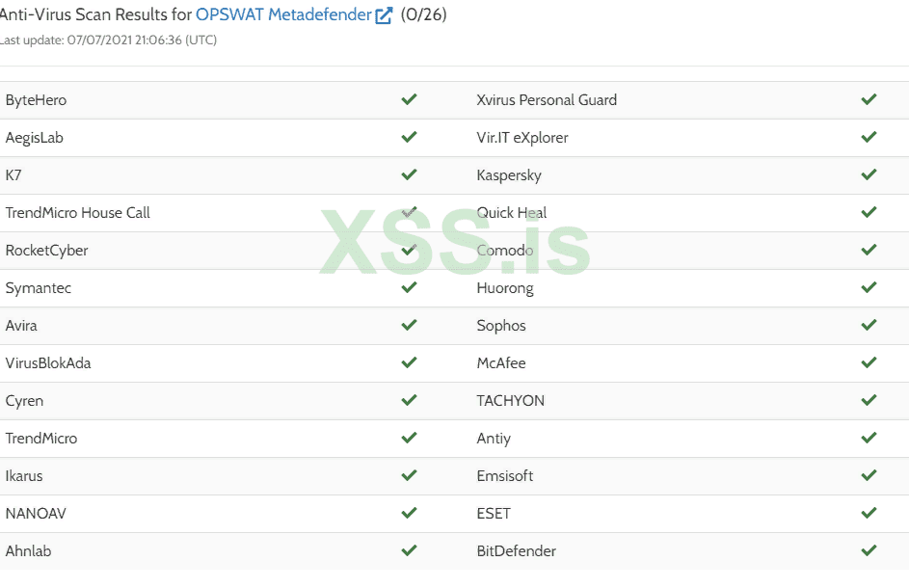
Task: Click the Sophos result checkmark
Action: (x=869, y=325)
